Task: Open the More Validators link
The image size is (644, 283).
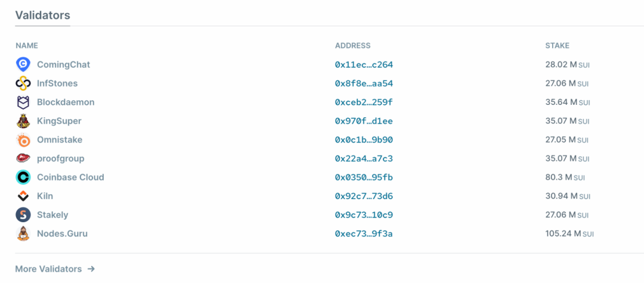Action: 48,269
